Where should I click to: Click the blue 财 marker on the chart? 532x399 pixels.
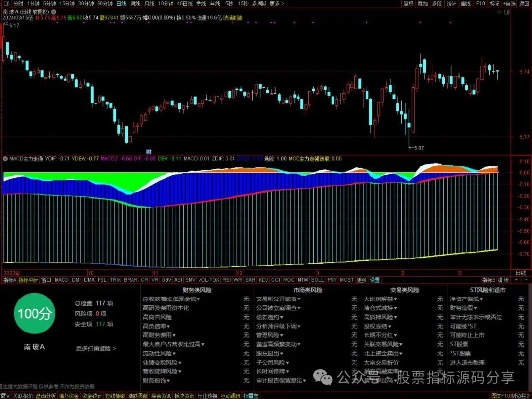coord(149,152)
